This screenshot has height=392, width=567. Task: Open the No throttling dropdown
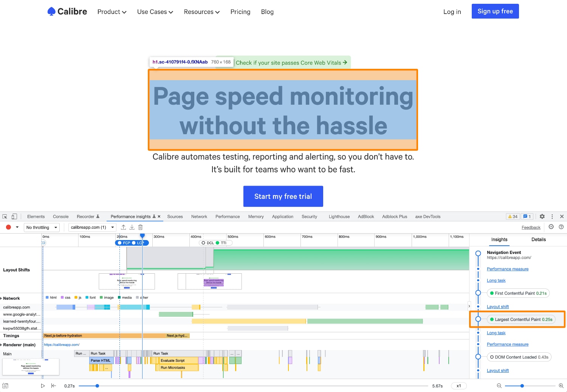[x=42, y=227]
